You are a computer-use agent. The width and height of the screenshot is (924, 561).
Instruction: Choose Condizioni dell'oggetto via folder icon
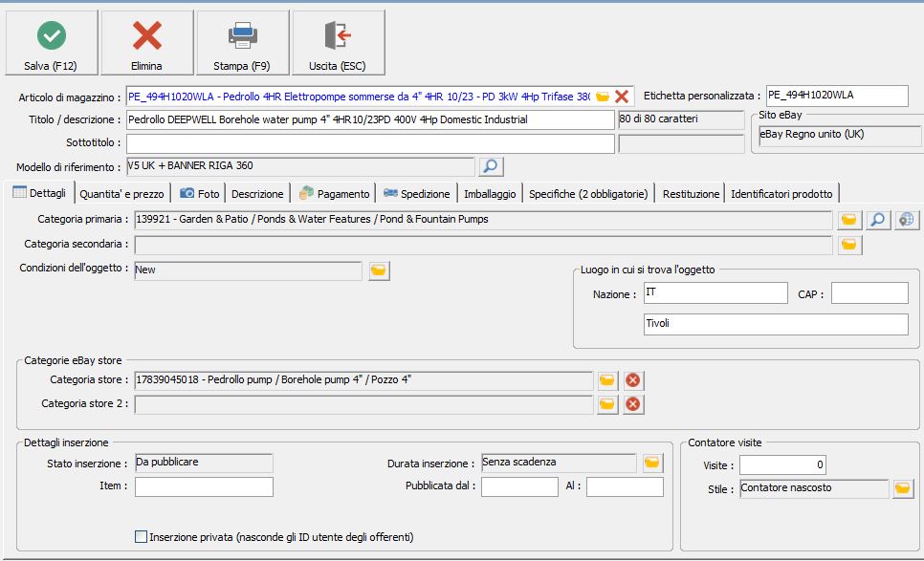click(x=379, y=270)
